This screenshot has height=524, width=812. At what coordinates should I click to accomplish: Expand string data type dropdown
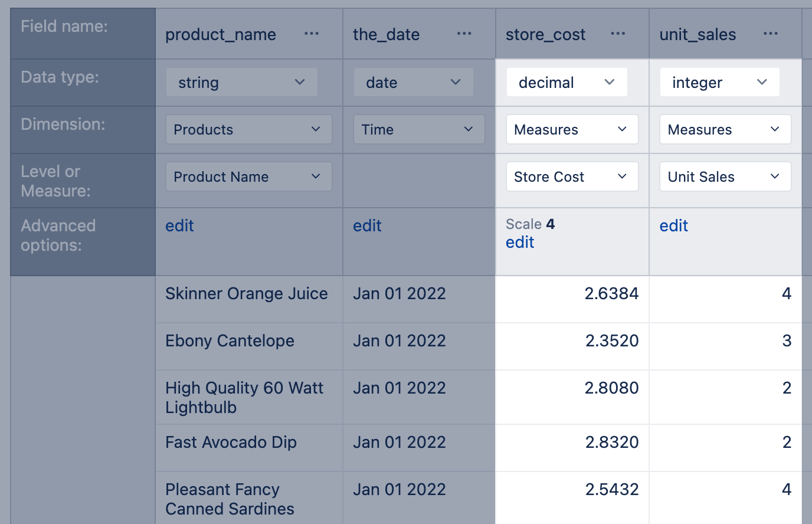242,83
